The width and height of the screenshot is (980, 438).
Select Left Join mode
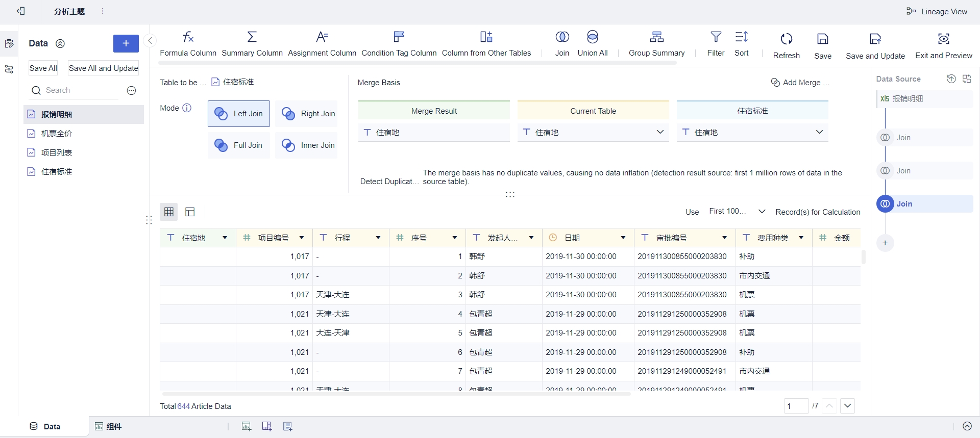(239, 114)
